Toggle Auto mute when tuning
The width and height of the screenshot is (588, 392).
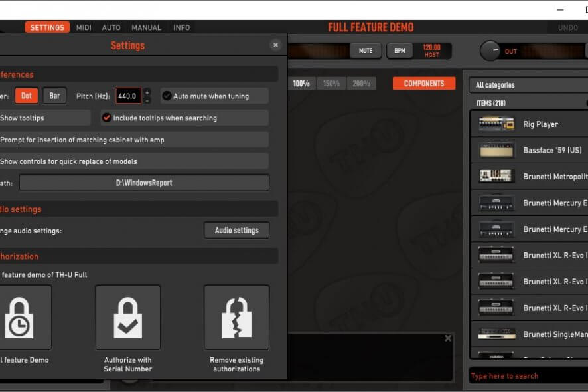[214, 96]
